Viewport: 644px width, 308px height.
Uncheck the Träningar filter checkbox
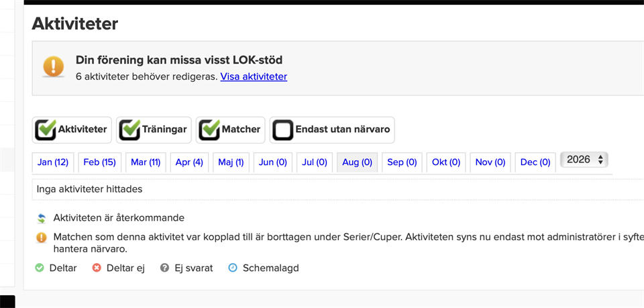point(129,130)
